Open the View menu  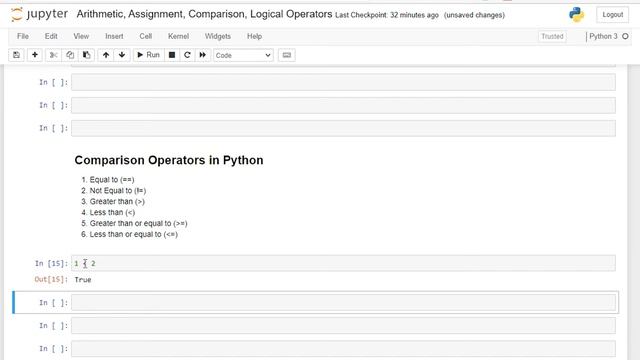pos(81,36)
